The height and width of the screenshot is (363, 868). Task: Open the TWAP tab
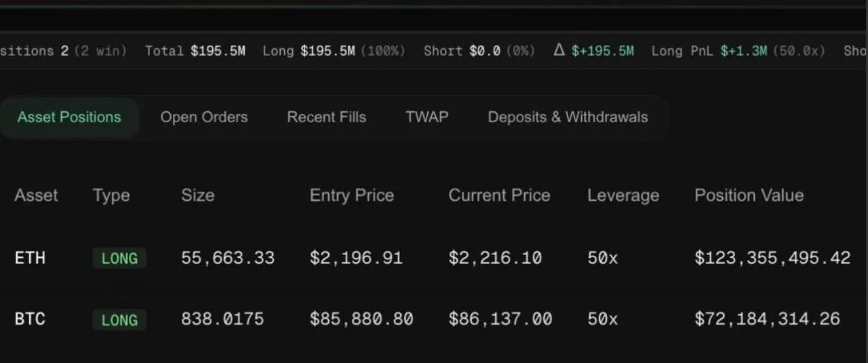[x=427, y=117]
